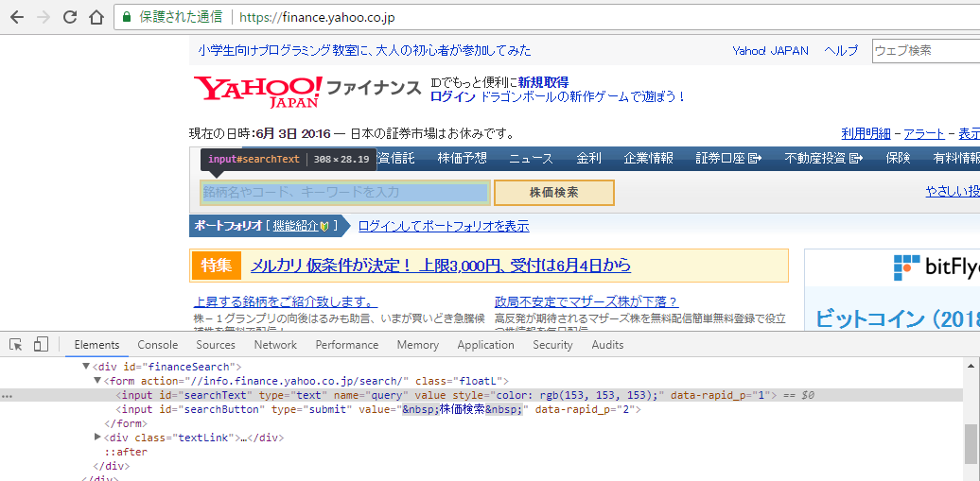Select the DevTools inspect element cursor icon
This screenshot has height=481, width=980.
pyautogui.click(x=16, y=344)
